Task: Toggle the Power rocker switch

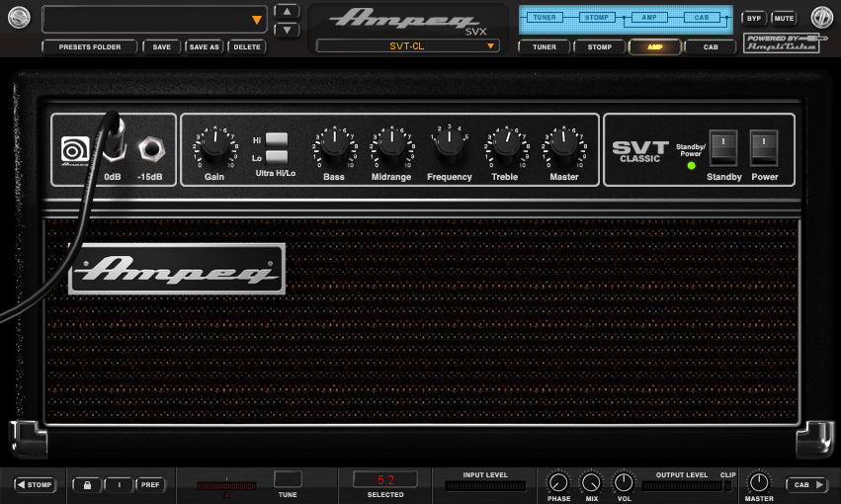Action: (x=764, y=148)
